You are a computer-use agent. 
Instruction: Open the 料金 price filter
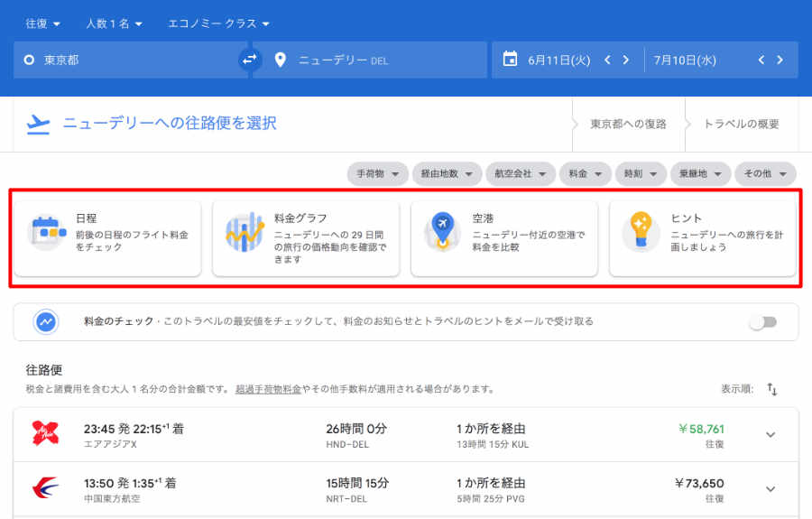click(586, 174)
